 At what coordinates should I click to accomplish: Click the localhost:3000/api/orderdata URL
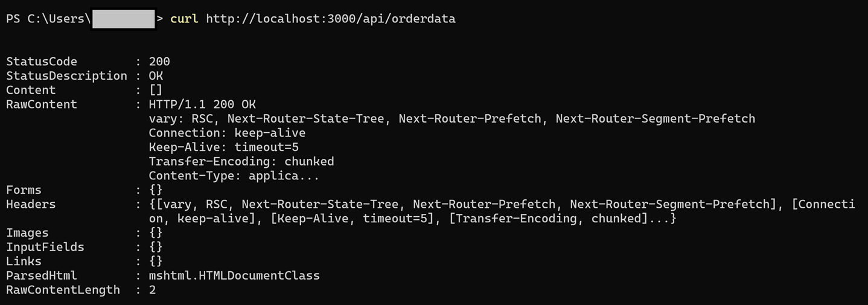(x=331, y=19)
